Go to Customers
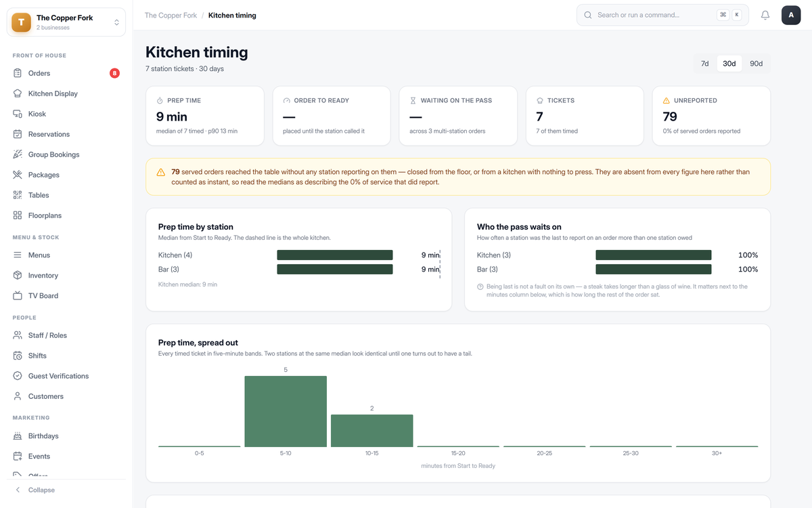The height and width of the screenshot is (508, 812). [x=66, y=396]
